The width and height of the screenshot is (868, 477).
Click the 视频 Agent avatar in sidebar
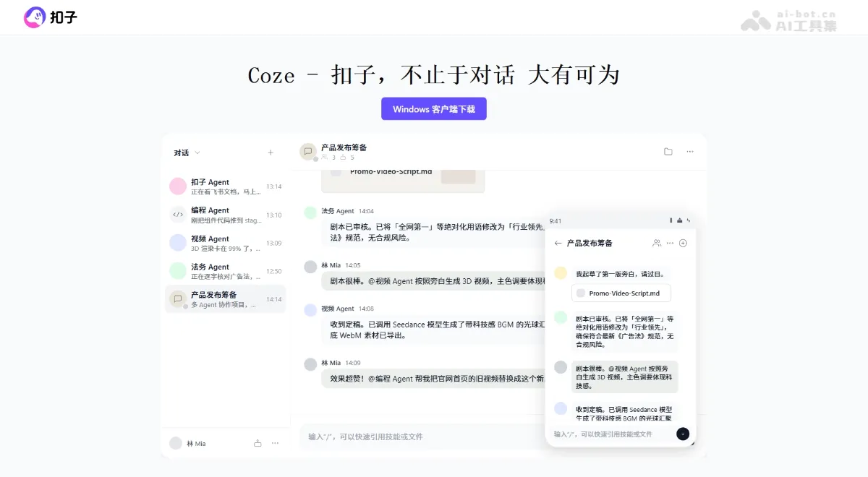[178, 243]
